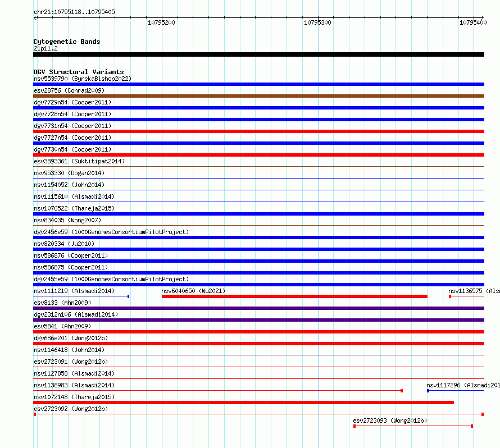
Task: Open dgv2455e59 (1000GenomesConsortiumPilotProject) variant
Action: [111, 279]
